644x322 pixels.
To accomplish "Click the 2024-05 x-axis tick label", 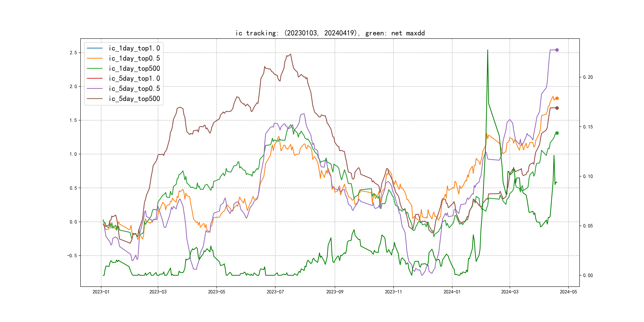I will tap(568, 292).
